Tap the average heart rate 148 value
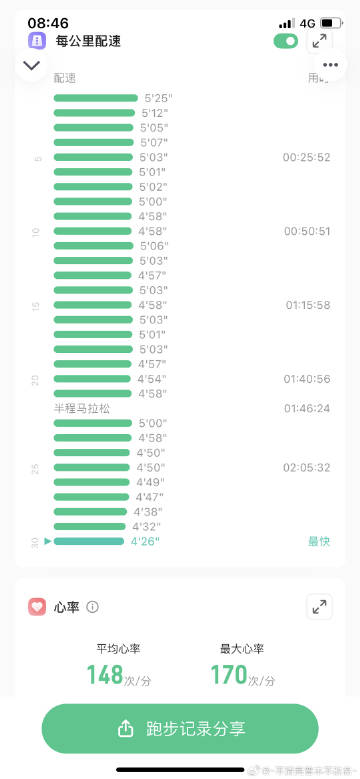The height and width of the screenshot is (779, 360). [x=105, y=675]
